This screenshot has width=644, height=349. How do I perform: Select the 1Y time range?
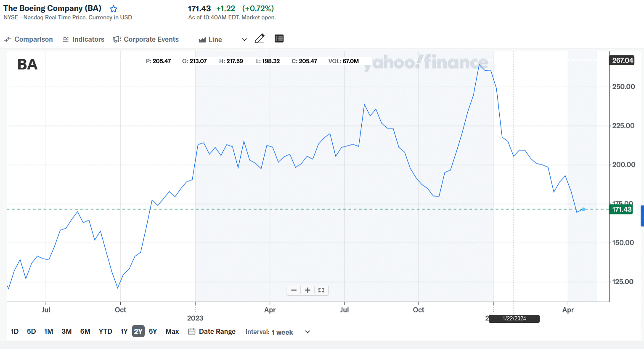[x=124, y=331]
